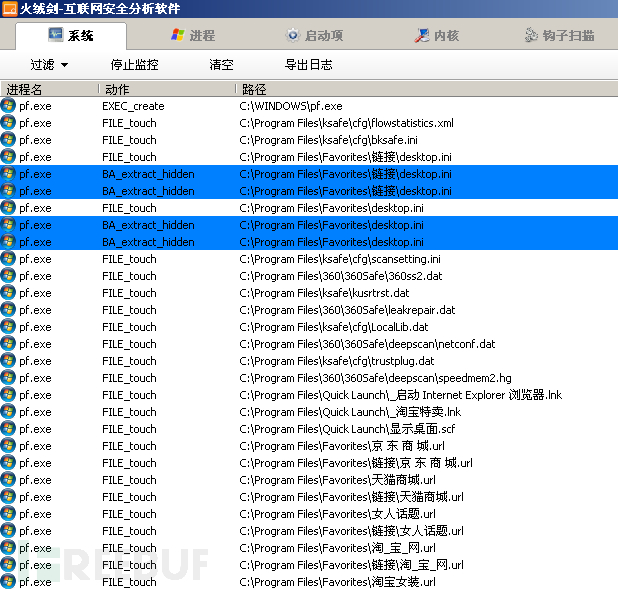This screenshot has width=618, height=589.
Task: Select the Quick Launch\_淘宝特卖.lnk path
Action: pyautogui.click(x=350, y=412)
